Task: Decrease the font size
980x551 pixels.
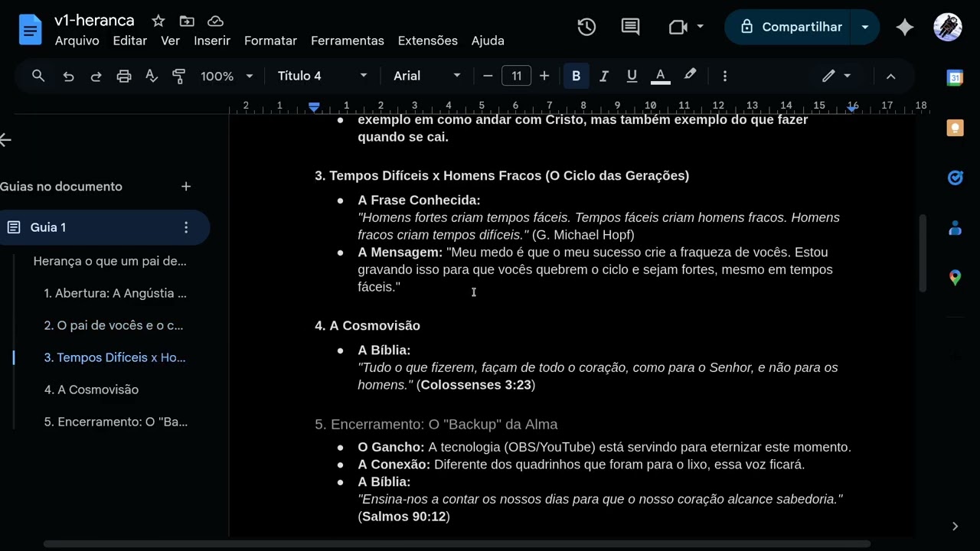Action: coord(488,76)
